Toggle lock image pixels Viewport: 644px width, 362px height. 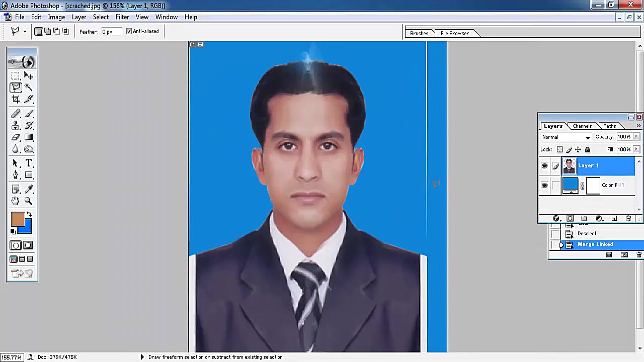coord(569,149)
